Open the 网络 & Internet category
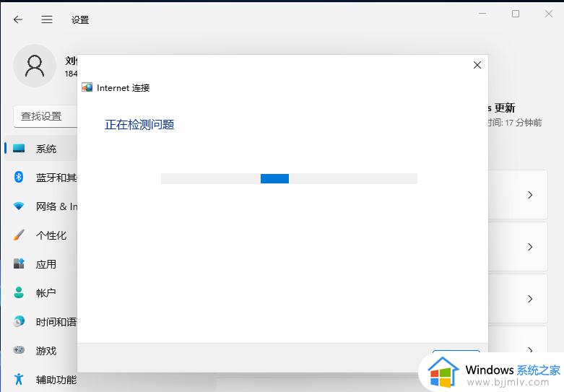This screenshot has height=392, width=564. point(56,206)
